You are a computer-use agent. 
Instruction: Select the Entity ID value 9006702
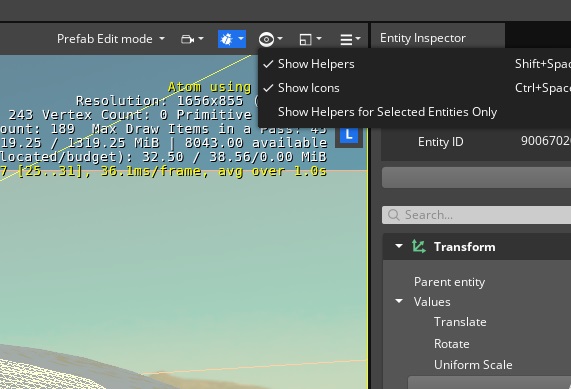pyautogui.click(x=546, y=141)
